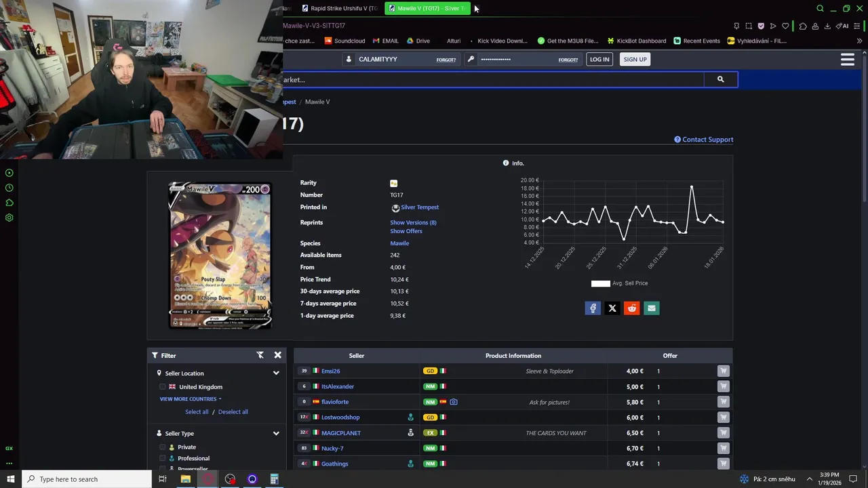Select the Mawile V (TG17) tab
868x488 pixels.
[427, 8]
